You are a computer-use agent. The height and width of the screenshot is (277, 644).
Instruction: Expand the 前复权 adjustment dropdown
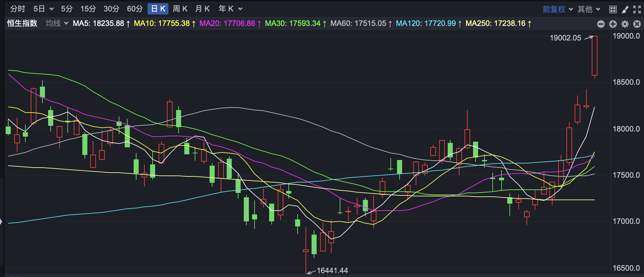tap(571, 9)
